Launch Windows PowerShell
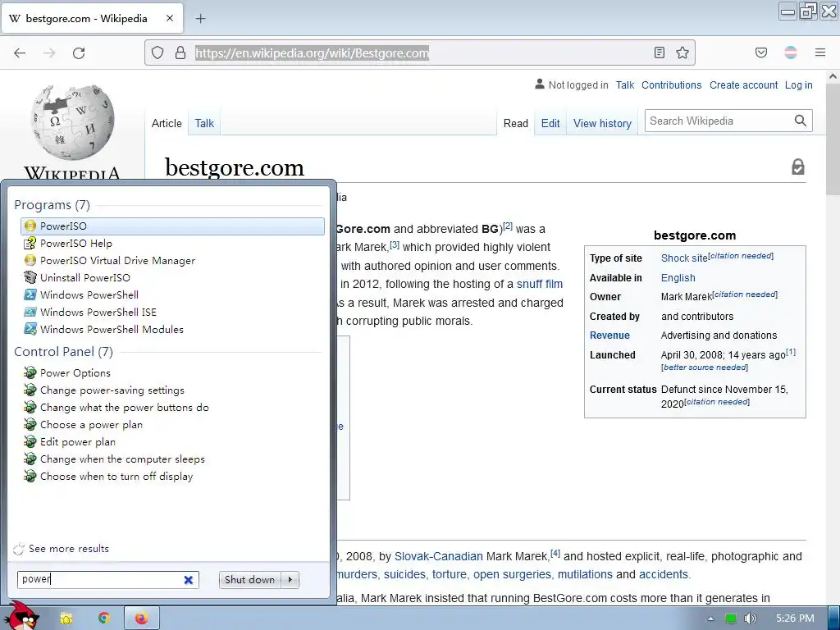This screenshot has width=840, height=630. pyautogui.click(x=172, y=294)
